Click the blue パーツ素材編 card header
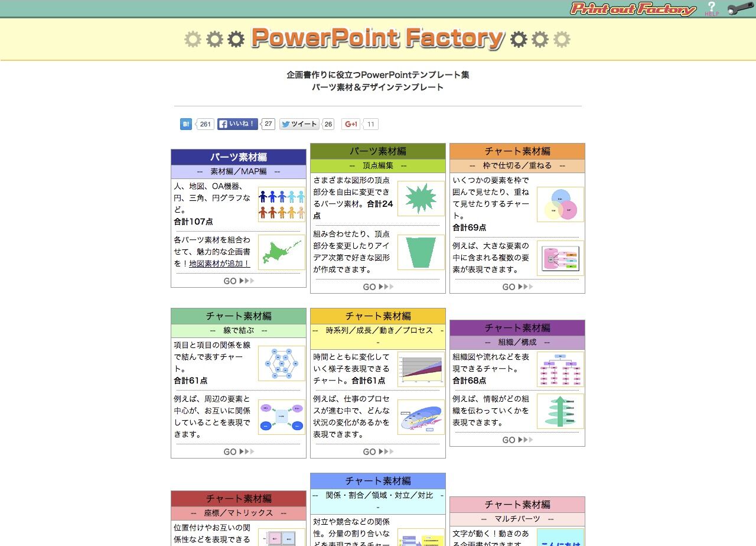 [239, 157]
